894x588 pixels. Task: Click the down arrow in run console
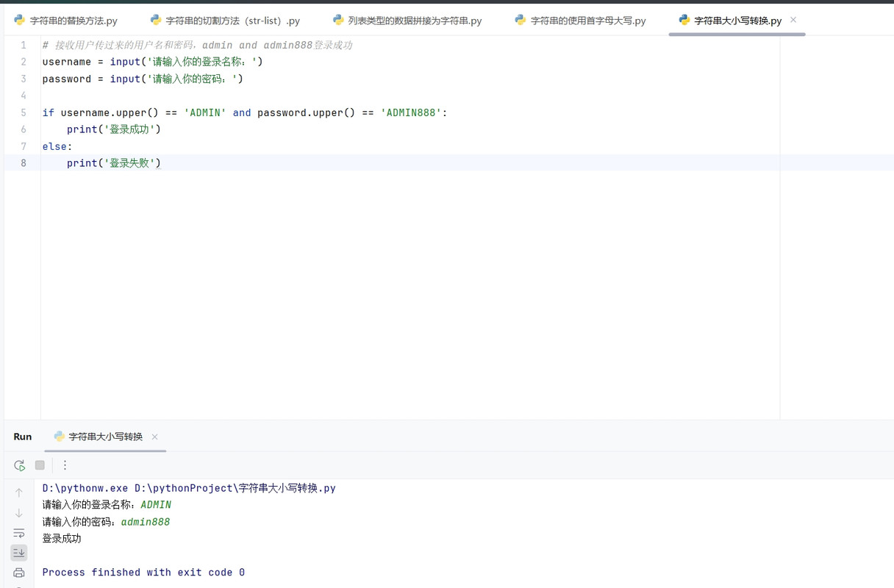pos(19,513)
